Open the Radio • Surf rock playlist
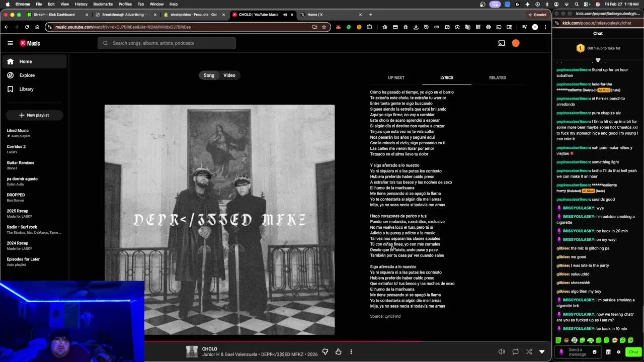The image size is (644, 362). pyautogui.click(x=34, y=230)
